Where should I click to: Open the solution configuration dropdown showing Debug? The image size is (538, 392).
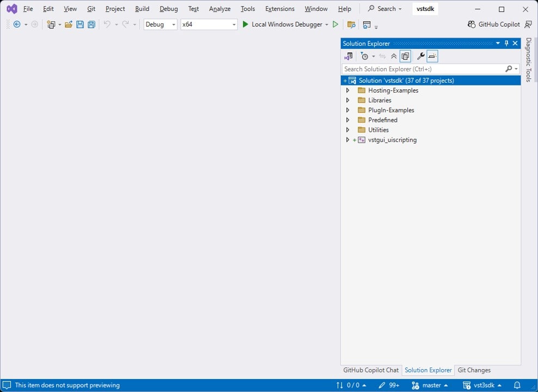point(160,24)
